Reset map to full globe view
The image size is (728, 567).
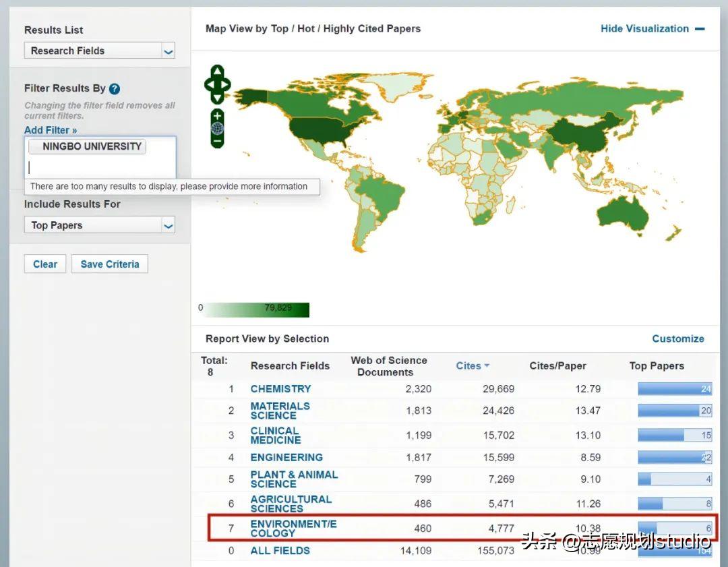(x=217, y=129)
